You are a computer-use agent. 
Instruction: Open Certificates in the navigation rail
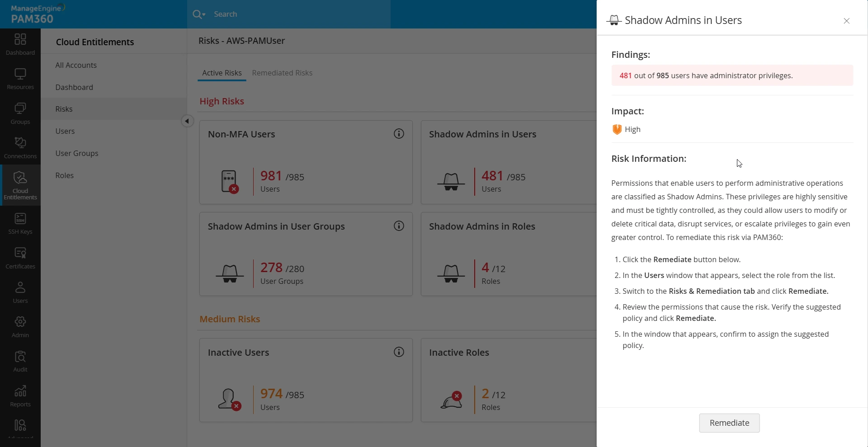pyautogui.click(x=20, y=258)
